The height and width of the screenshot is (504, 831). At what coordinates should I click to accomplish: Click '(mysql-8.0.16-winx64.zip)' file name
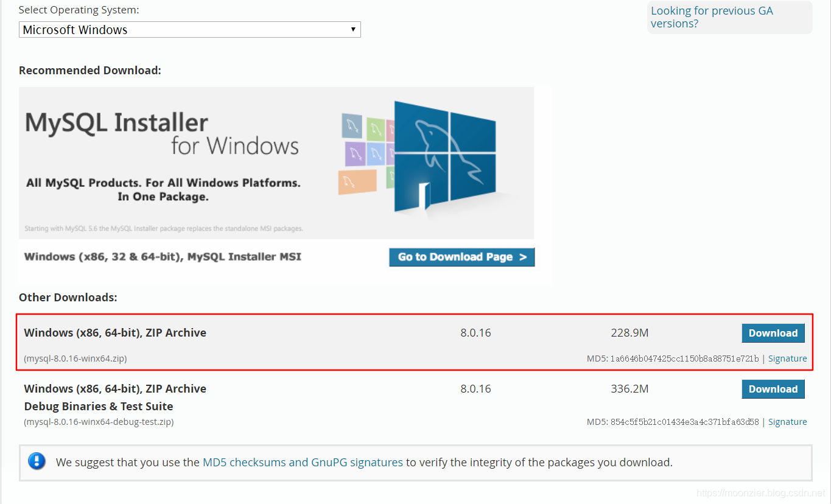[75, 359]
